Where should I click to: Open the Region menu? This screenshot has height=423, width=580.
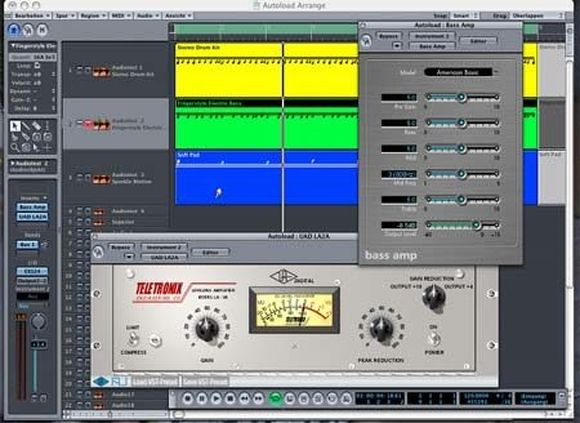92,16
